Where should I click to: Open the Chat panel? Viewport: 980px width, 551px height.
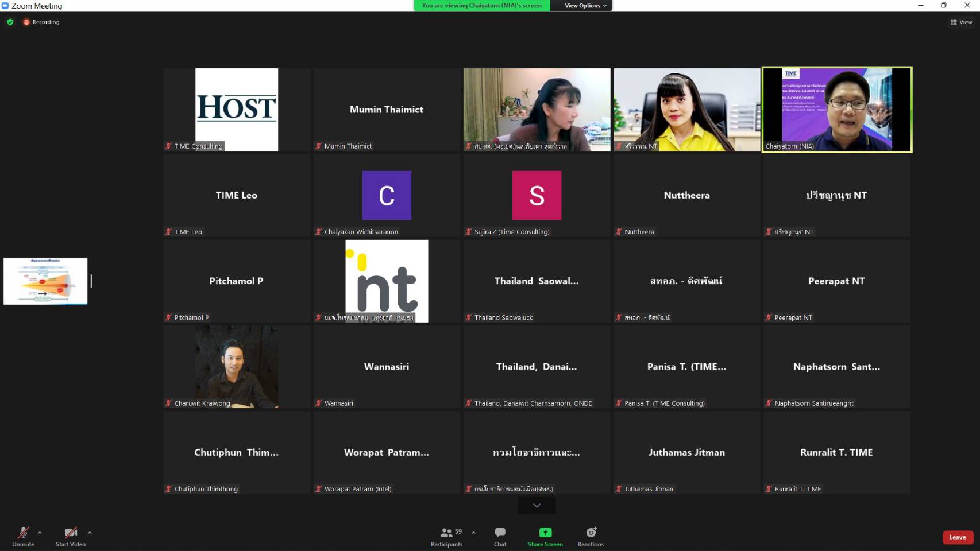tap(500, 533)
